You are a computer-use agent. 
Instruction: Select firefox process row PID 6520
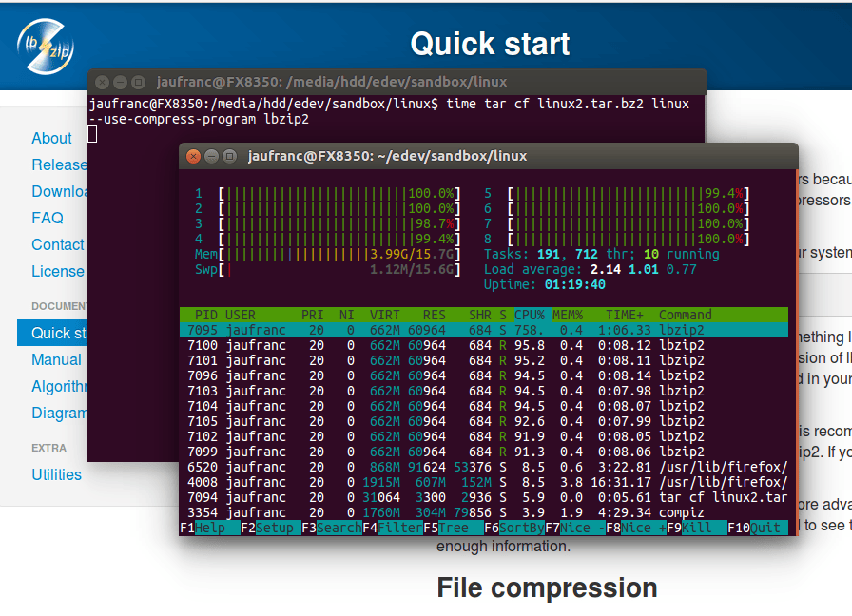484,467
